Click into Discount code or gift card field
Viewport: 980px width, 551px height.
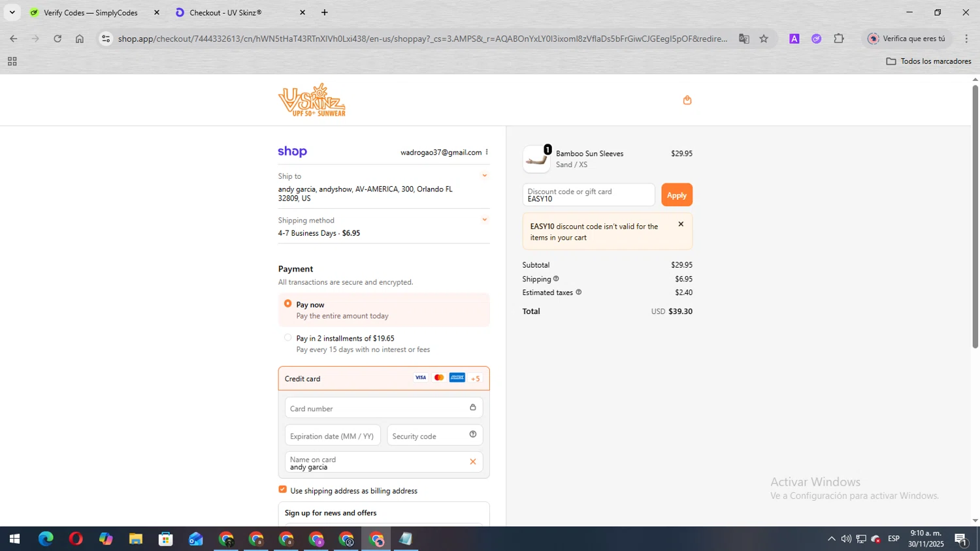589,195
